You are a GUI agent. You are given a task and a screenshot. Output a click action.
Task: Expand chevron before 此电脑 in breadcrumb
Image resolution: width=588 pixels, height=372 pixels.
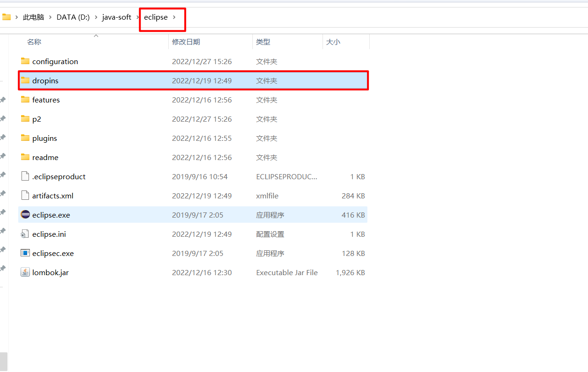pyautogui.click(x=16, y=17)
